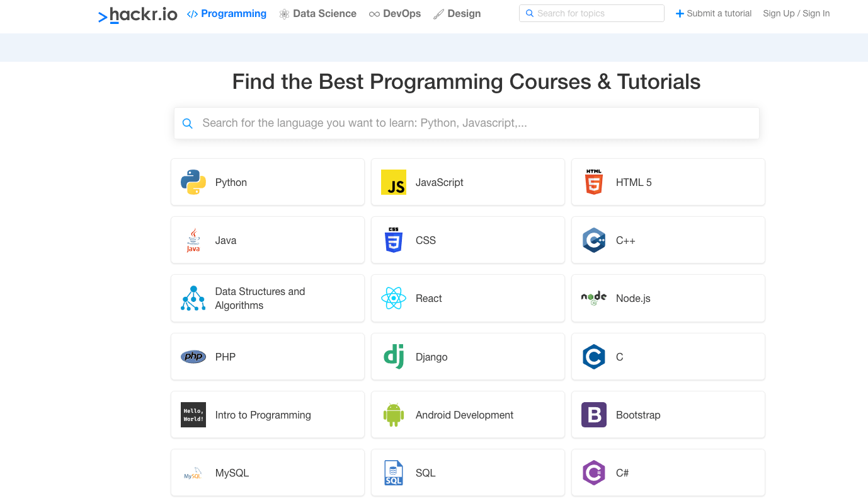Screen dimensions: 868x503
Task: Click the Hello World programming icon
Action: [x=193, y=415]
